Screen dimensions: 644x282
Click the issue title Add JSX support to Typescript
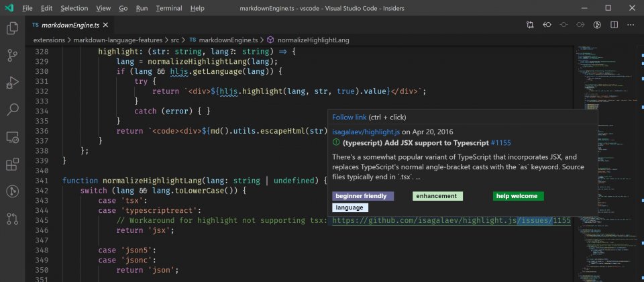click(416, 142)
